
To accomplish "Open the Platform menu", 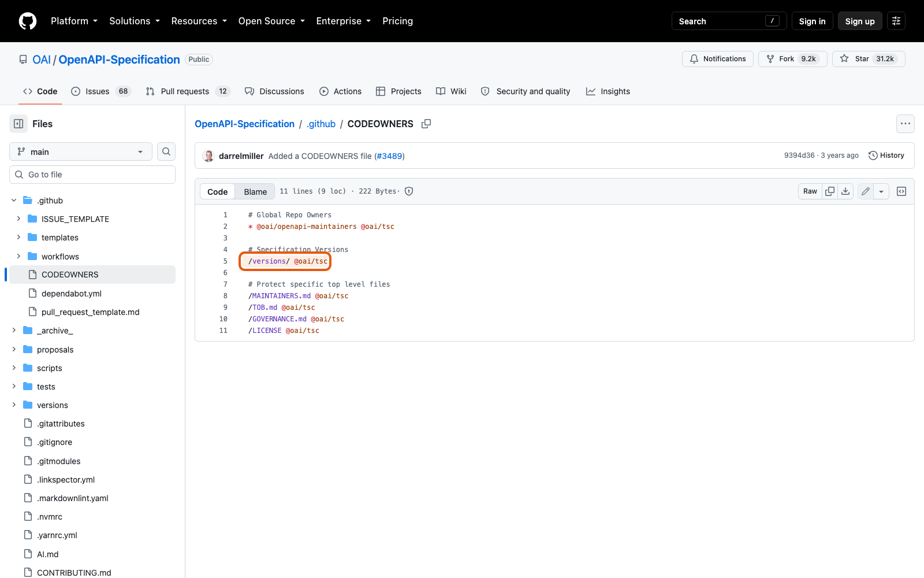I will 74,21.
